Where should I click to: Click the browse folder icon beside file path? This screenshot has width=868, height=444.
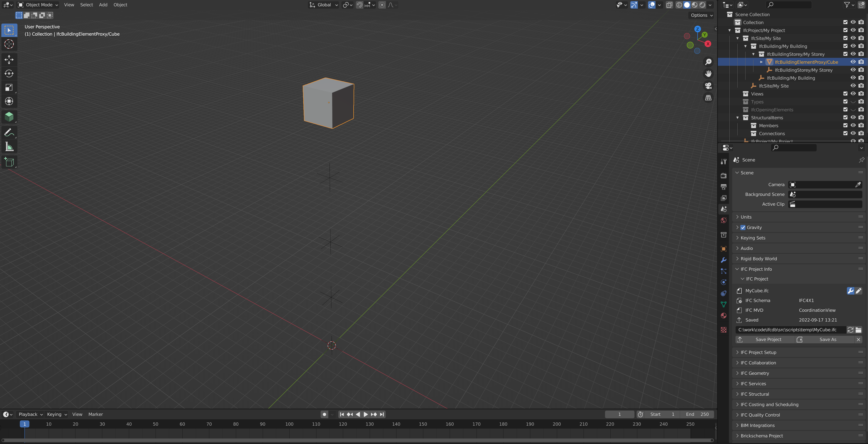click(858, 330)
